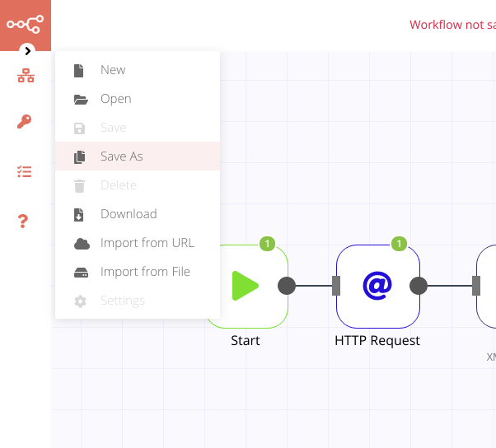Viewport: 496px width, 448px height.
Task: Select Download from the workflow menu
Action: [128, 214]
